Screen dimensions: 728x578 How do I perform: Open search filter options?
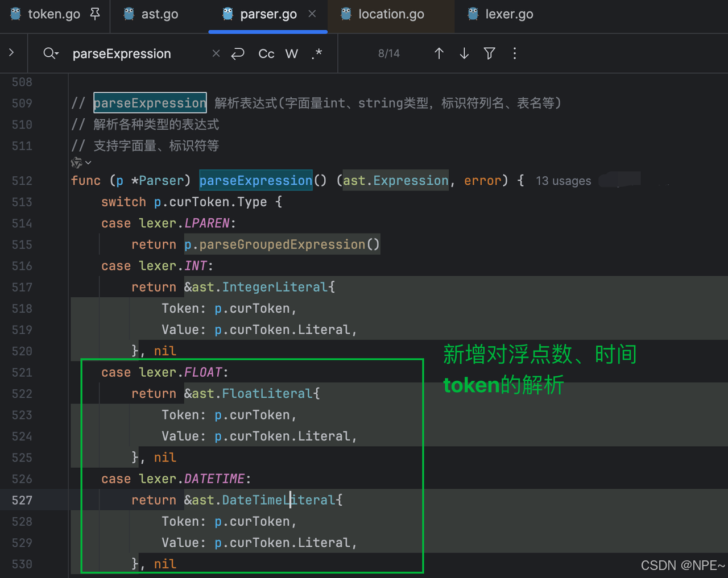[x=489, y=53]
